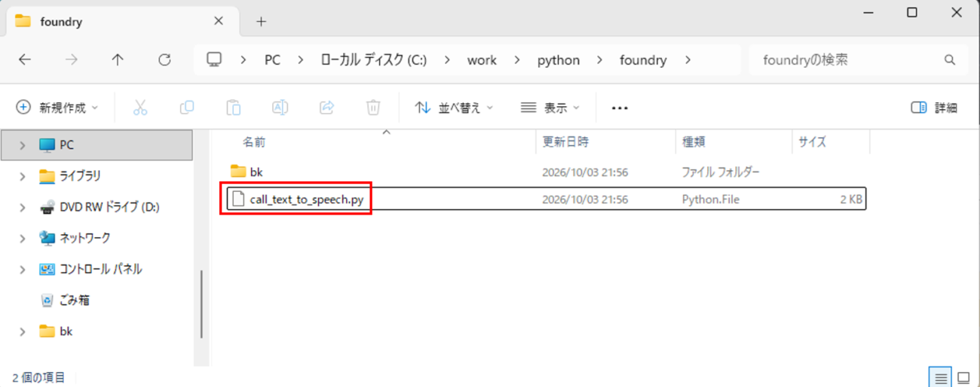The image size is (980, 387).
Task: Click work in the address breadcrumb
Action: coord(482,60)
